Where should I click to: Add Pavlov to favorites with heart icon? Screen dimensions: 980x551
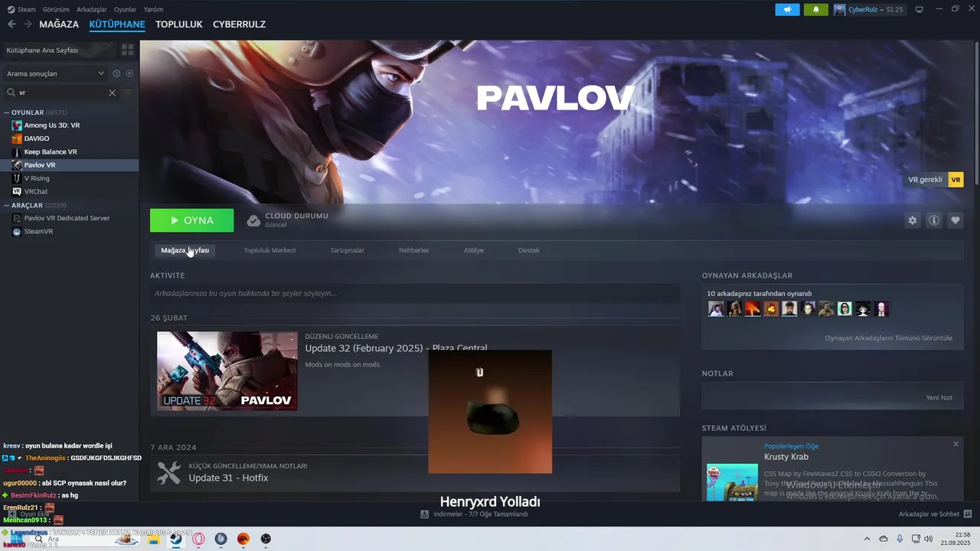click(955, 220)
